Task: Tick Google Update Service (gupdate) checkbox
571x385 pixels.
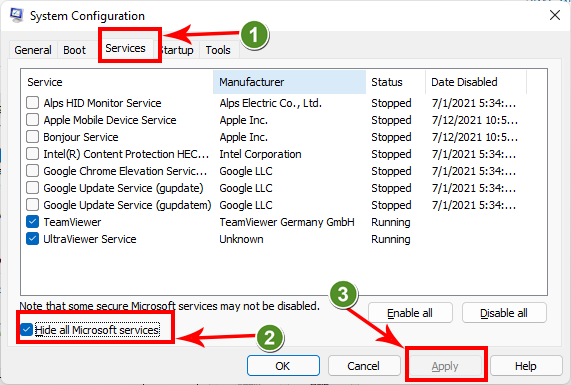Action: coord(32,188)
